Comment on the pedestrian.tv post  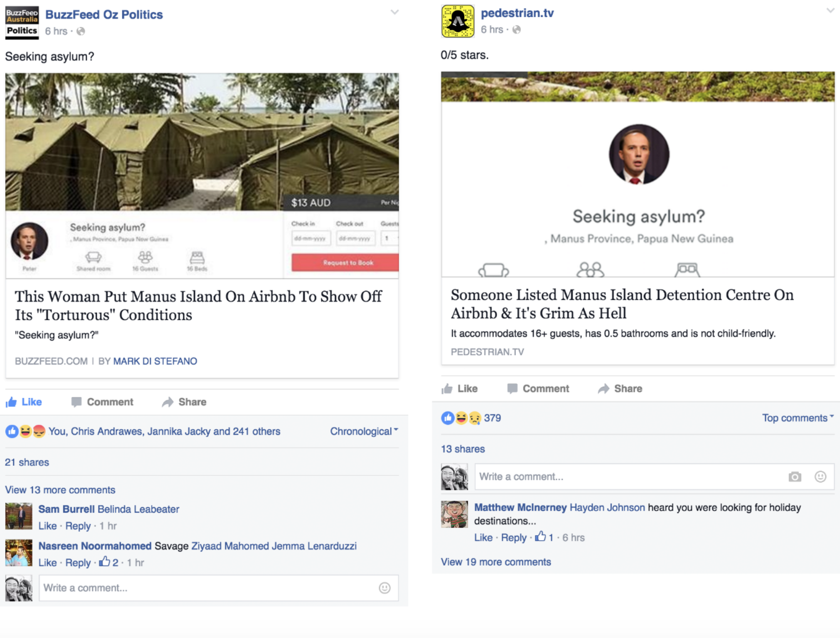[538, 389]
